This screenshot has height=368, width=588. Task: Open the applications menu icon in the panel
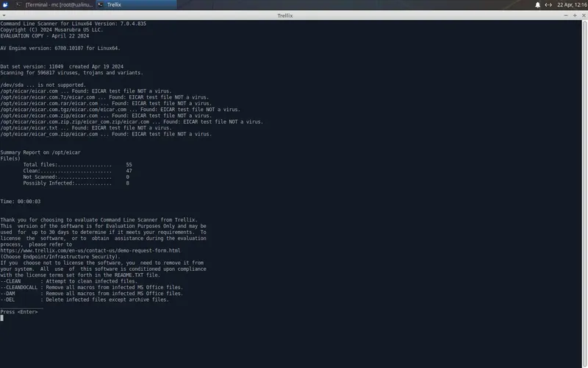pos(5,5)
